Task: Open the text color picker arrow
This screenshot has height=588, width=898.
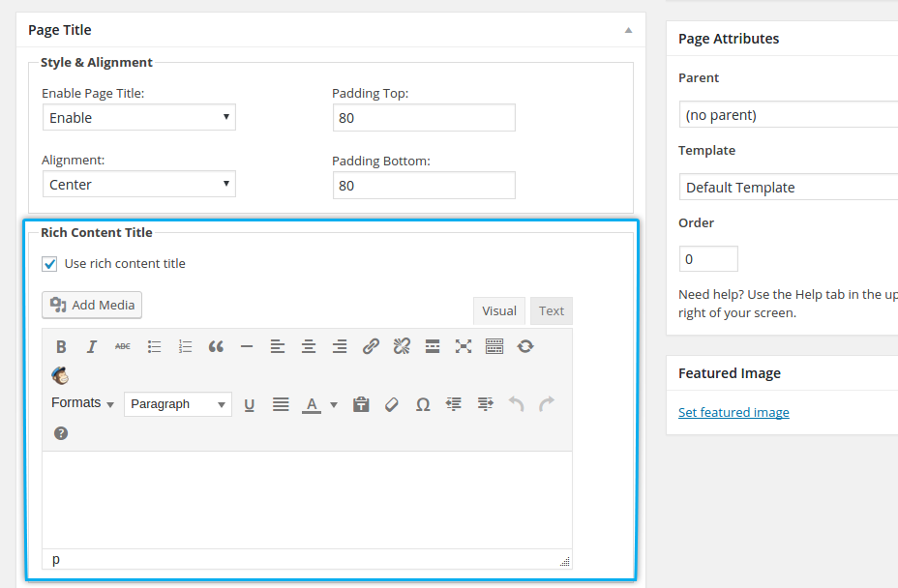Action: point(334,405)
